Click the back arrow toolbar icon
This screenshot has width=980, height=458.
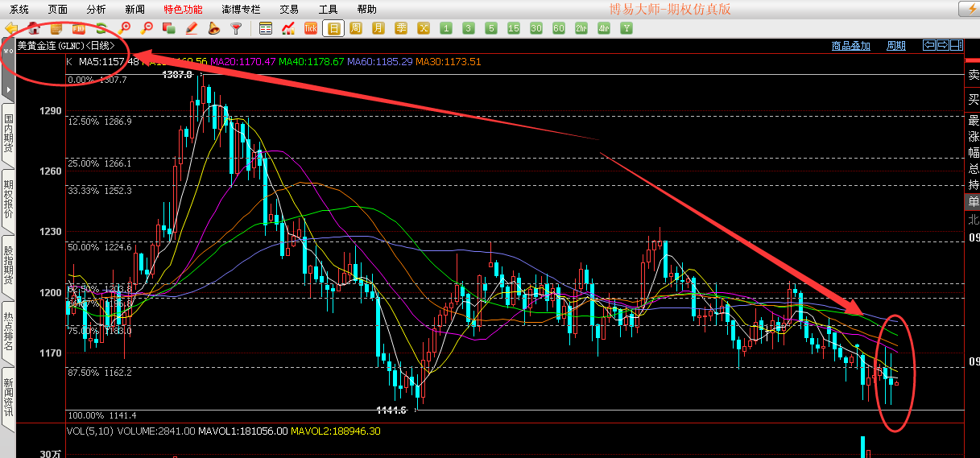[11, 29]
